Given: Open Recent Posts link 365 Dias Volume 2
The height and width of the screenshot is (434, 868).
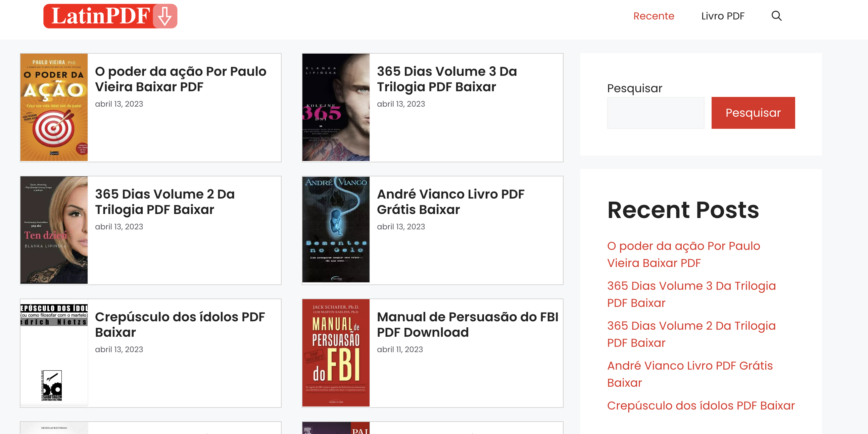Looking at the screenshot, I should pyautogui.click(x=691, y=334).
